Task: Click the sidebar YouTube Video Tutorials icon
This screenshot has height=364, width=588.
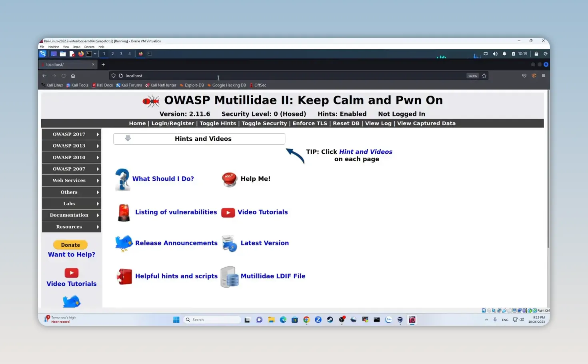Action: [x=72, y=273]
